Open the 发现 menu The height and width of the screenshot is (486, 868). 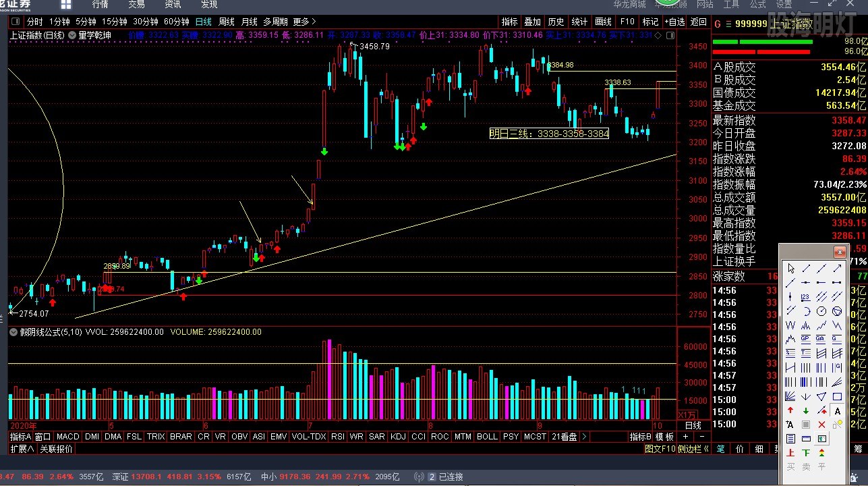click(209, 5)
